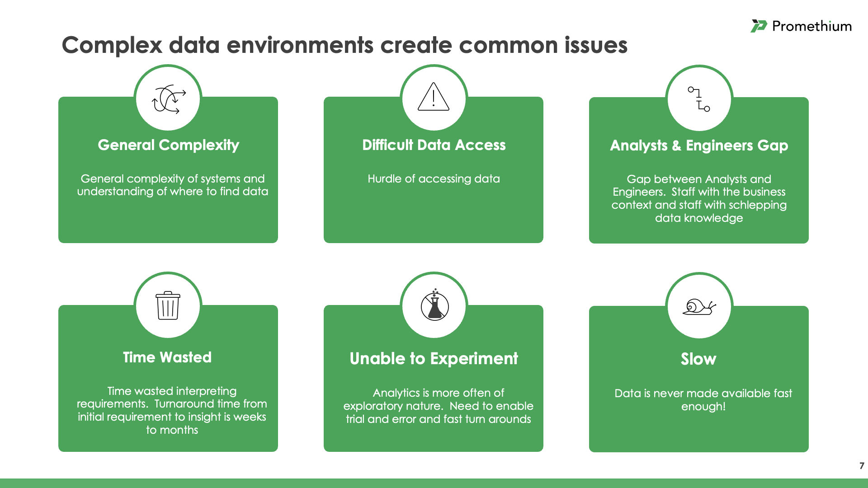Click the trash can icon
This screenshot has height=488, width=868.
coord(168,305)
